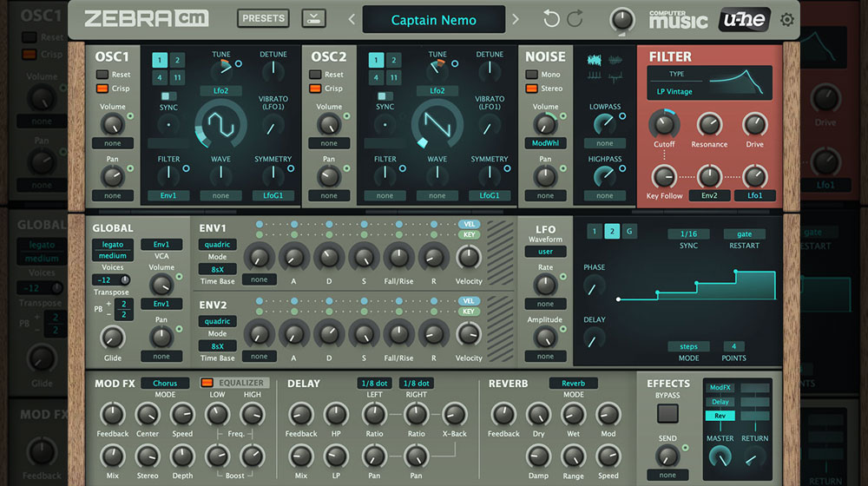This screenshot has width=868, height=486.
Task: Open the PRESETS browser
Action: 264,18
